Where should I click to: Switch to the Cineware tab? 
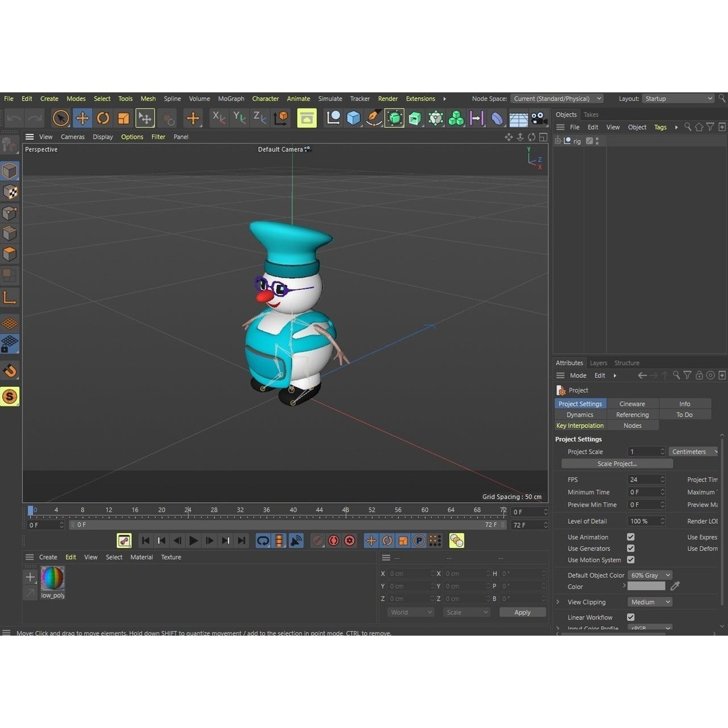pos(632,403)
